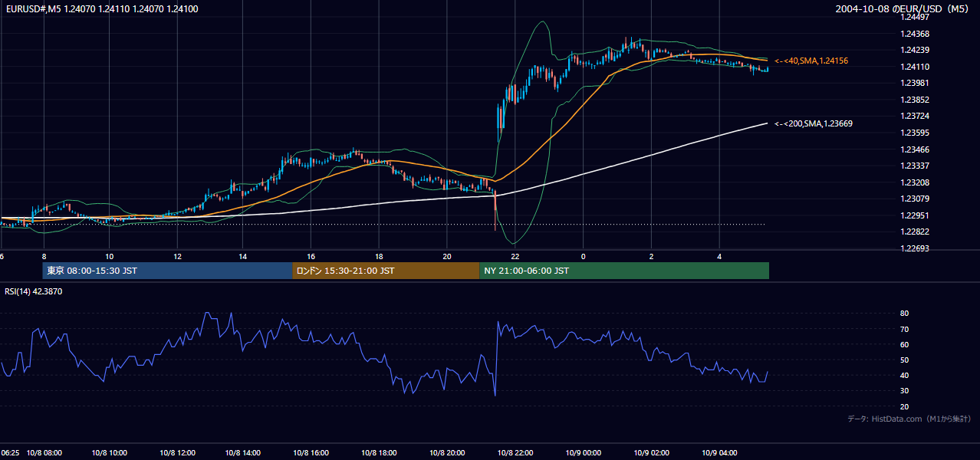Click price level 1.23981 on axis
This screenshot has height=460, width=980.
click(913, 83)
